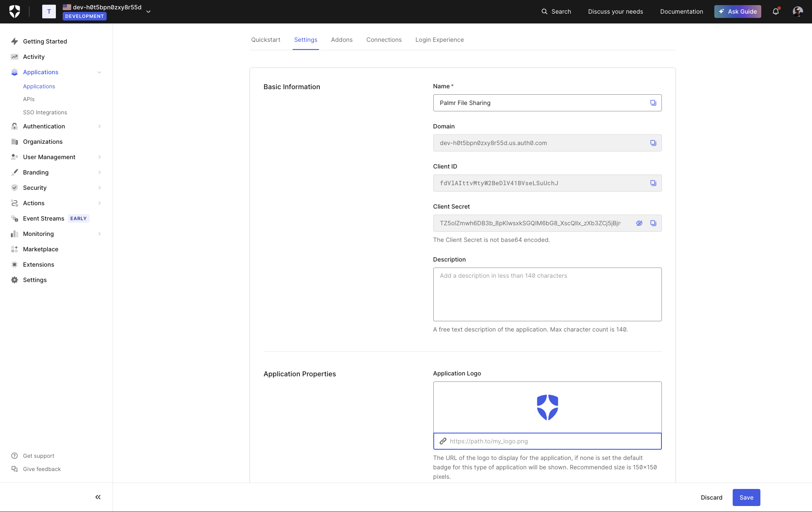The width and height of the screenshot is (812, 512).
Task: Open Discuss your needs link
Action: pyautogui.click(x=615, y=12)
